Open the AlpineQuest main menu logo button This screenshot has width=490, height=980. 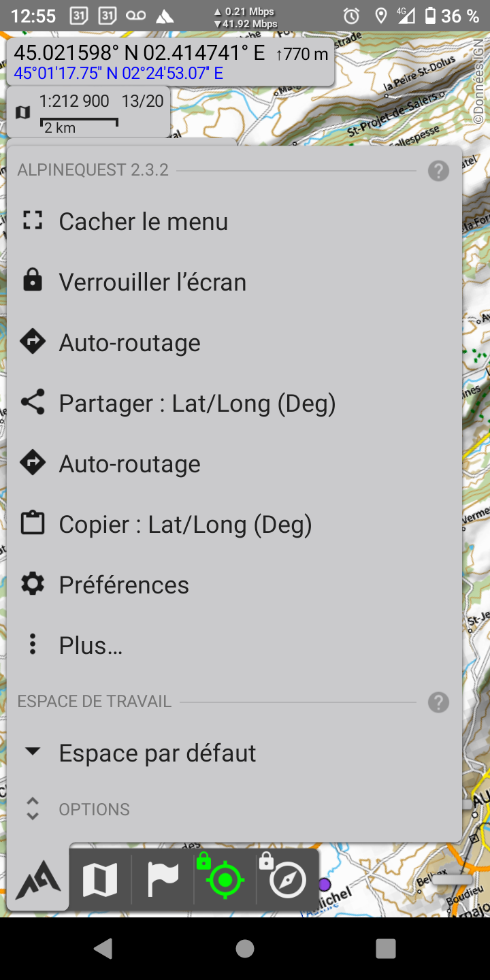[x=38, y=880]
